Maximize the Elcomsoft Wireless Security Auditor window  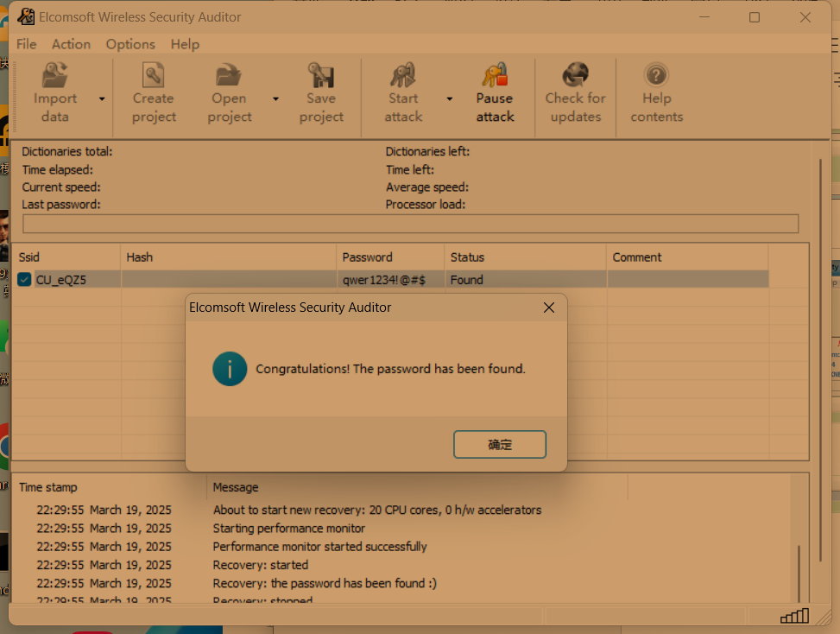click(x=755, y=17)
